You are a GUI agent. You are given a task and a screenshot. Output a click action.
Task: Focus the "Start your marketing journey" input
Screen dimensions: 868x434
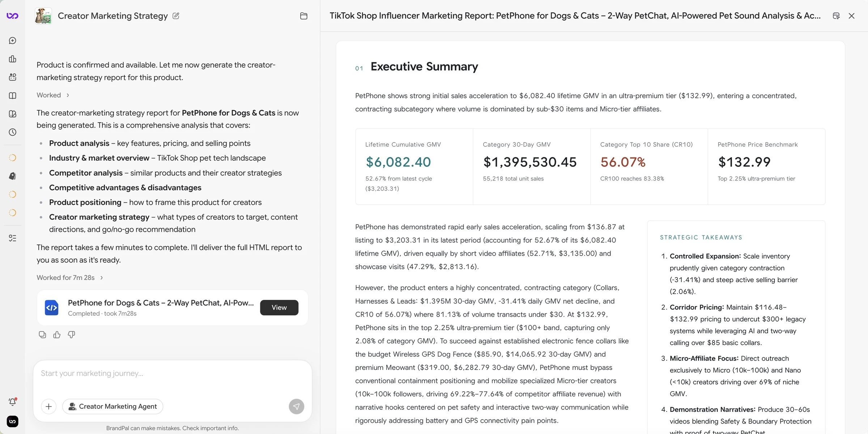(x=172, y=374)
